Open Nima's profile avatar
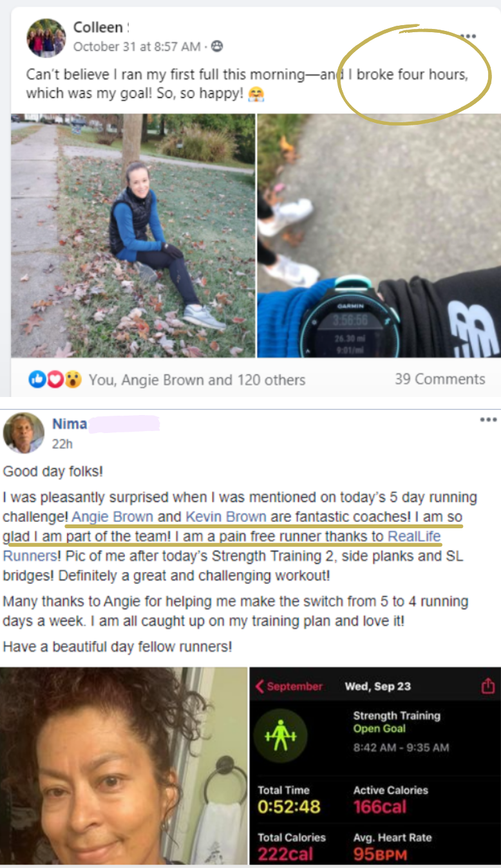Image resolution: width=501 pixels, height=868 pixels. [x=23, y=432]
